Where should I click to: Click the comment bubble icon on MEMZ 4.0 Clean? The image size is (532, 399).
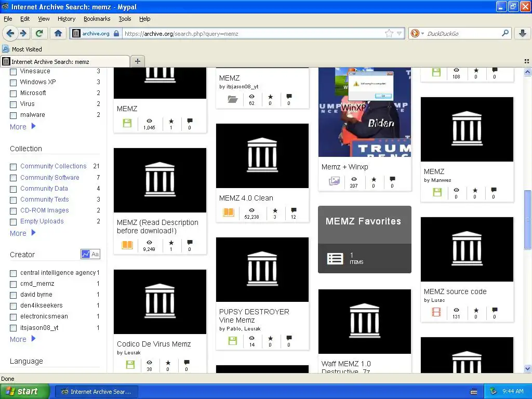294,210
